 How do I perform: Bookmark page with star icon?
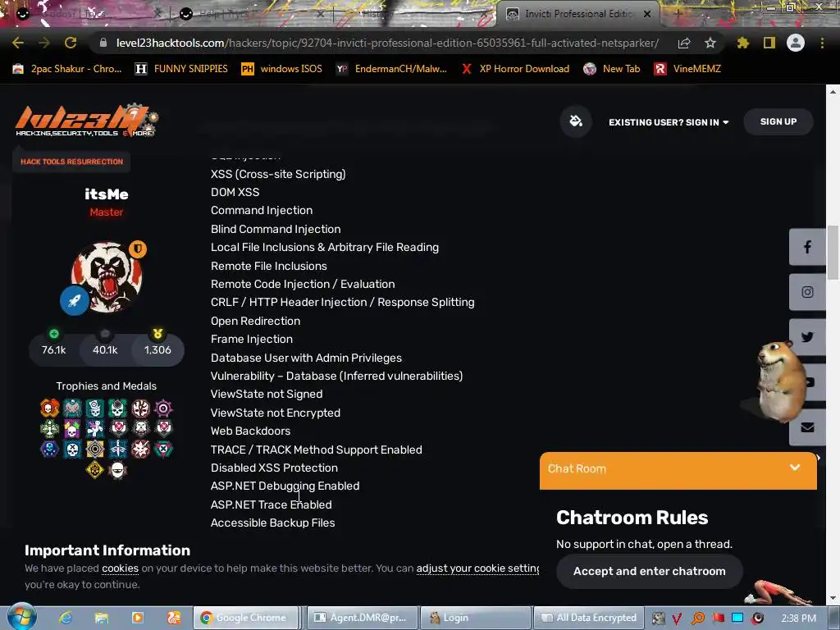[x=710, y=43]
